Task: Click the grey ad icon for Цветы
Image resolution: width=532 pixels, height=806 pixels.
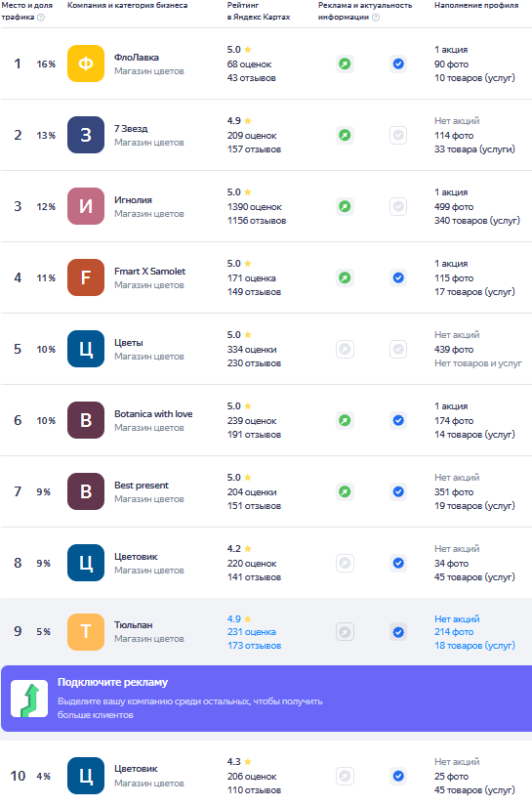Action: (x=346, y=349)
